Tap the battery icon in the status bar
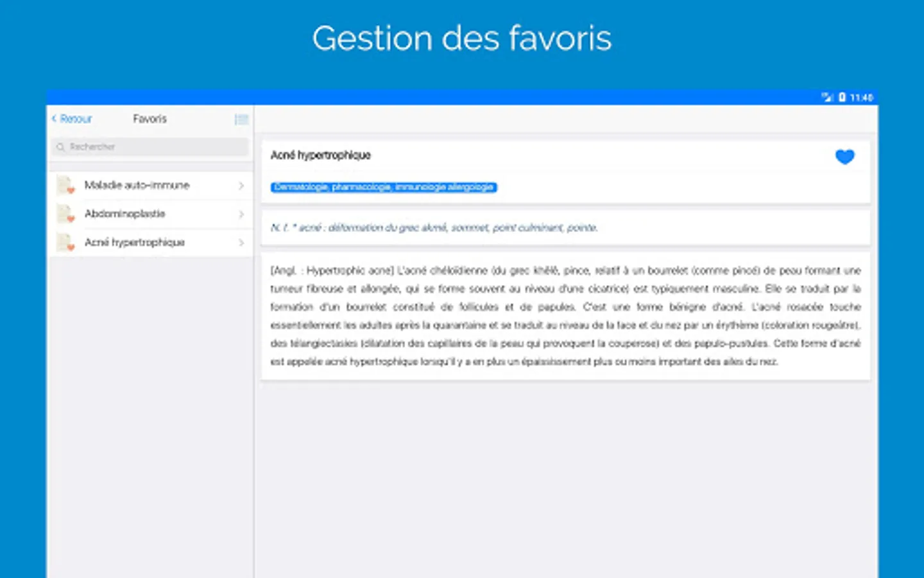 (x=842, y=98)
